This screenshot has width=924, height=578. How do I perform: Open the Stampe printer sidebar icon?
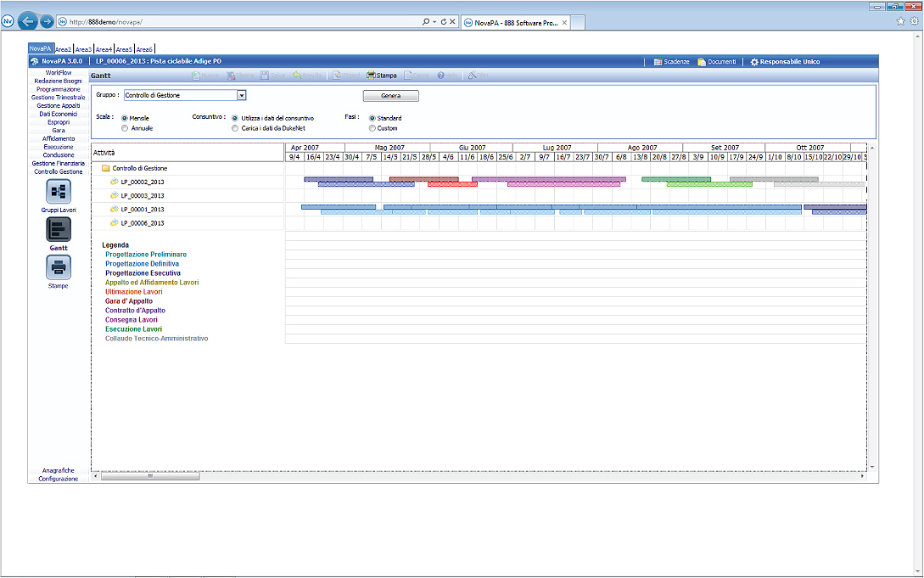(x=59, y=267)
